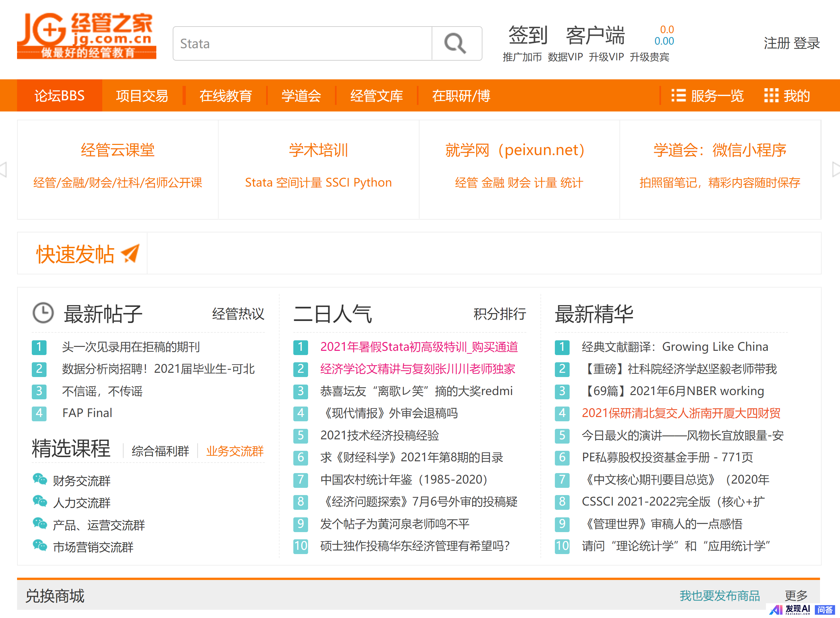840x618 pixels.
Task: Open 《管理世界》审稿人的一点感悟 post
Action: (x=662, y=524)
